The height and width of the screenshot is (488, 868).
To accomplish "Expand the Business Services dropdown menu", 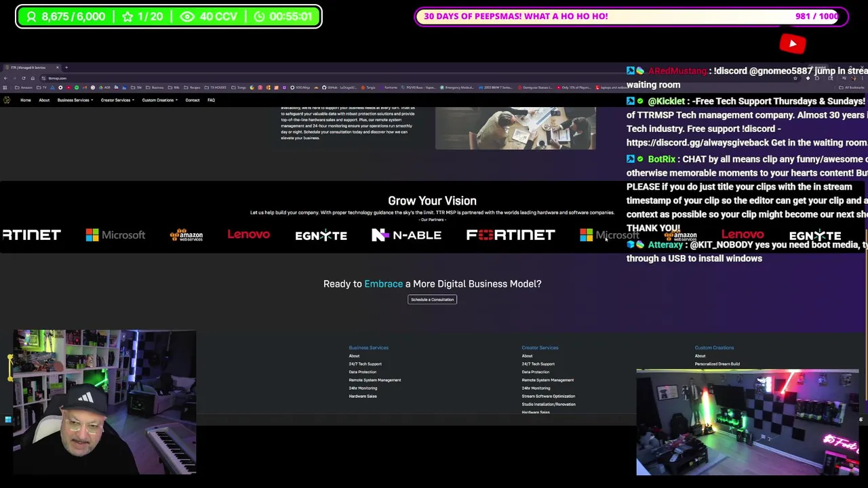I will 75,100.
